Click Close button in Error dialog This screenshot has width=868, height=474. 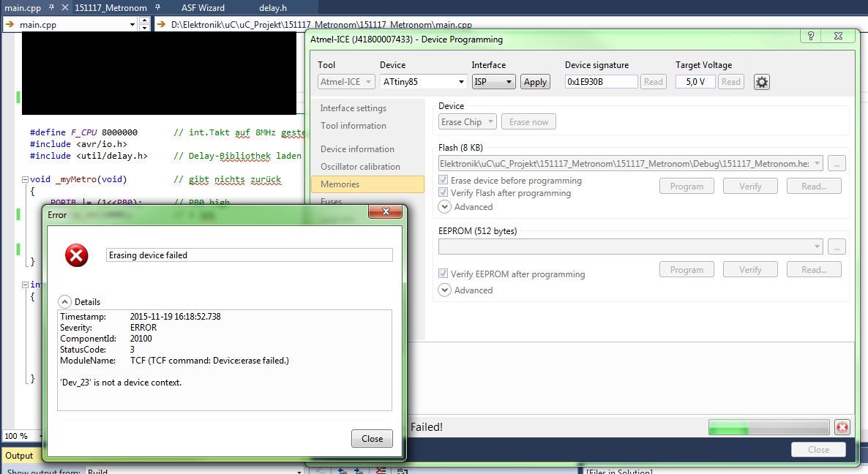(372, 439)
